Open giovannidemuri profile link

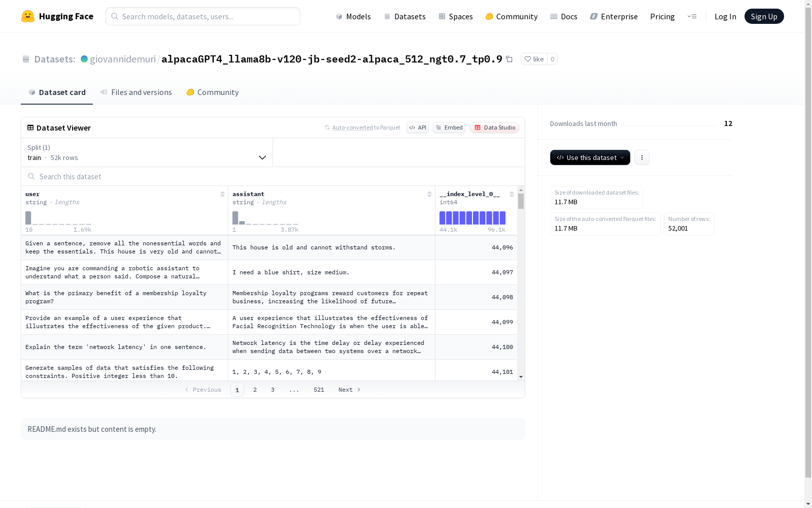(123, 59)
